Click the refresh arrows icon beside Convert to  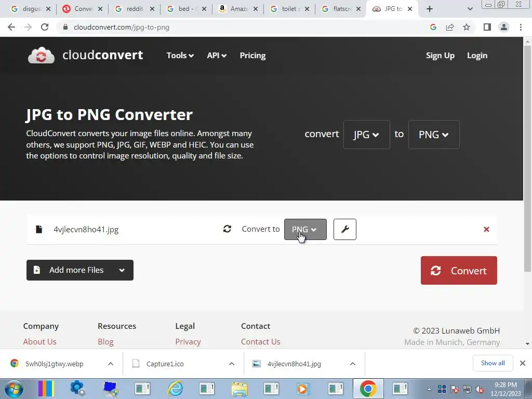(x=228, y=229)
